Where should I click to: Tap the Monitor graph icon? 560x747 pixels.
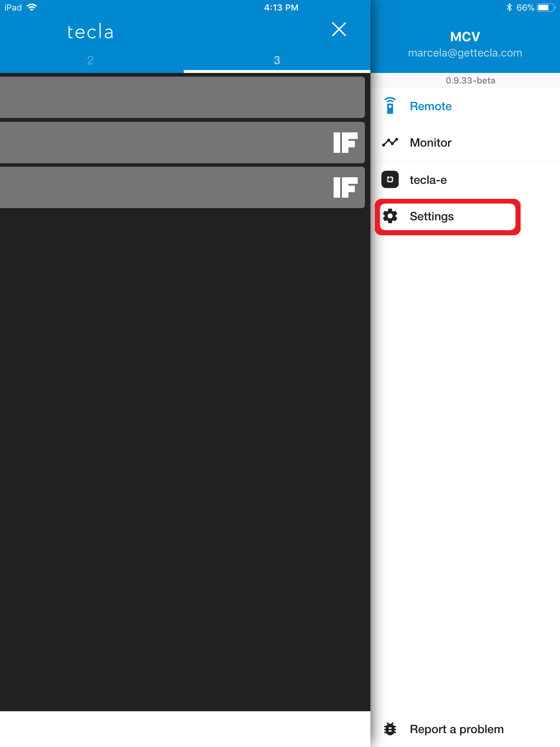390,142
